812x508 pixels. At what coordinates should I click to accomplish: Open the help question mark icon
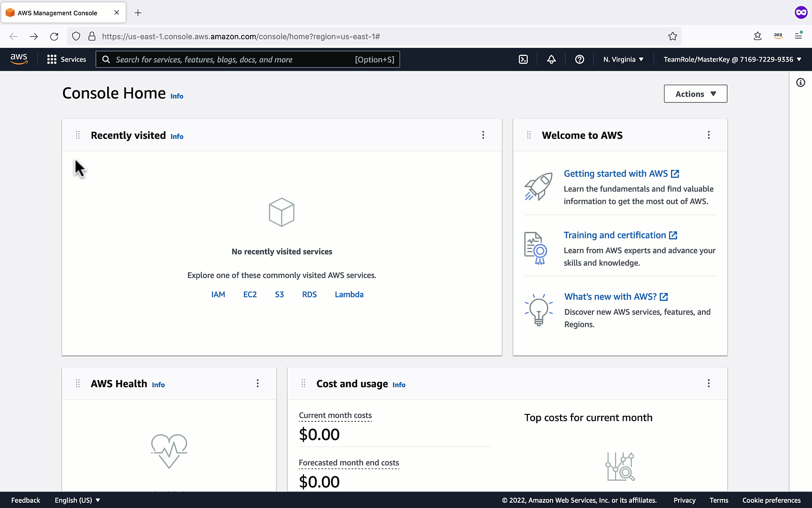579,59
